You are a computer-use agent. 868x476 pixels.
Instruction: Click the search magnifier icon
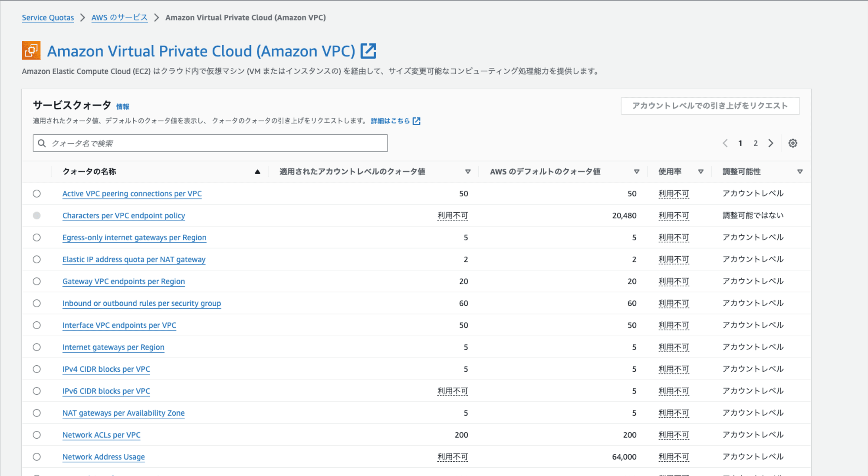pos(42,143)
